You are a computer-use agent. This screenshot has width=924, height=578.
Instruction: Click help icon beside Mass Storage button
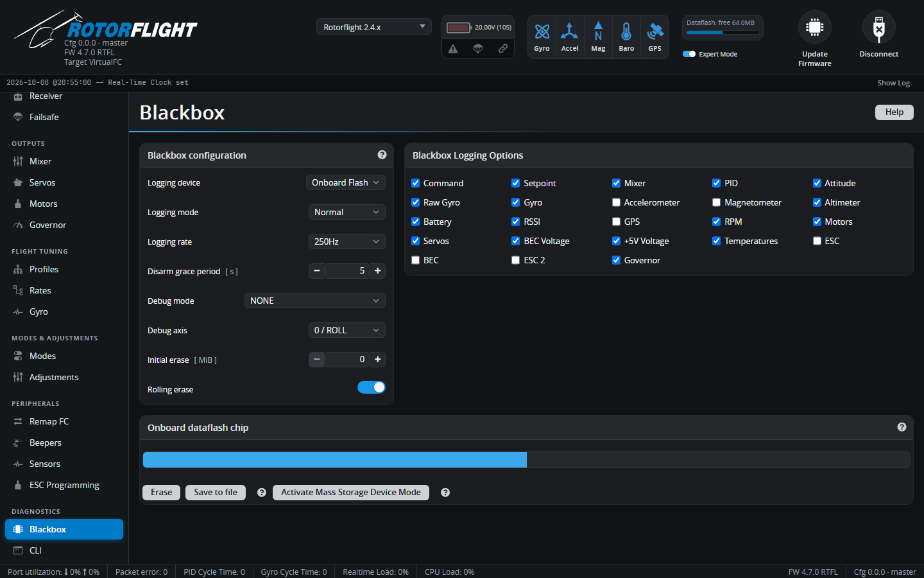[x=445, y=493]
